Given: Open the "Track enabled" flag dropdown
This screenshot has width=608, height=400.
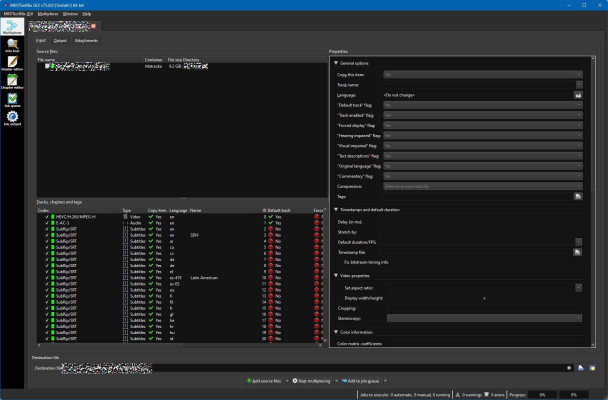Looking at the screenshot, I should tap(483, 115).
